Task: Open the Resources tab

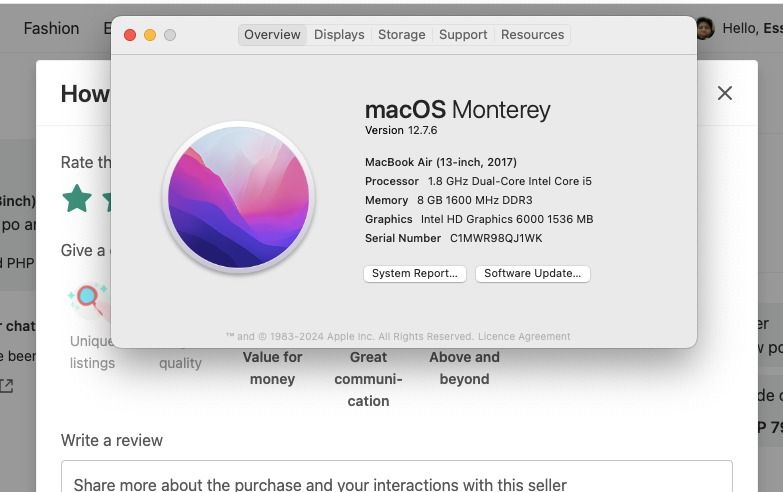Action: (x=532, y=34)
